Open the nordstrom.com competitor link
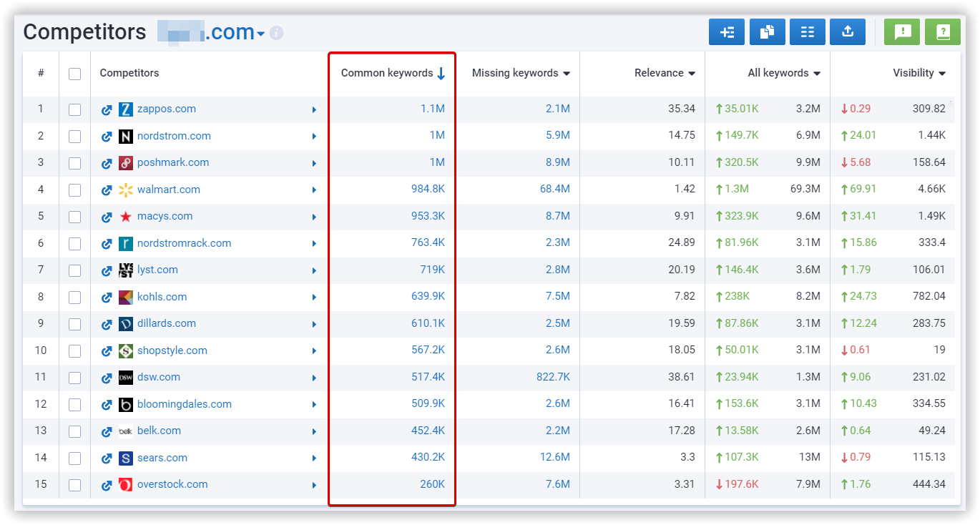 tap(174, 136)
